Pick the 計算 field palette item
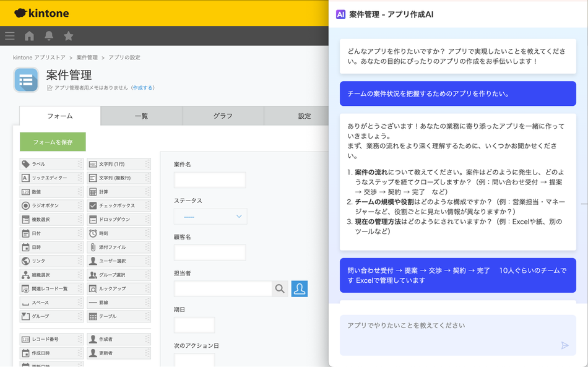 click(119, 192)
